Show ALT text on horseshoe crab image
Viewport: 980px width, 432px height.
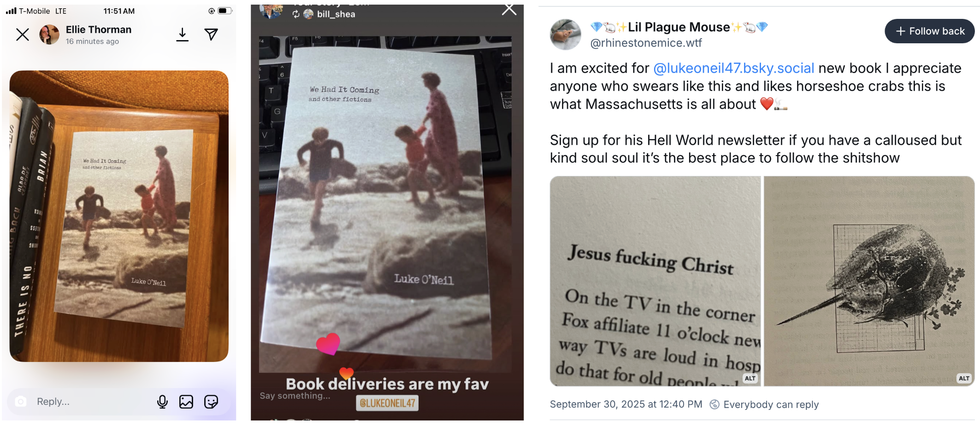click(964, 378)
